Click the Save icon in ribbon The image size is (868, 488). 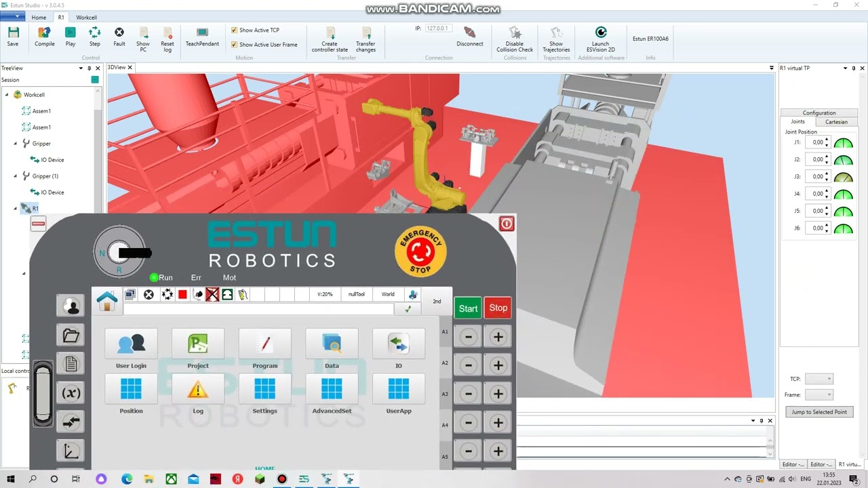pyautogui.click(x=13, y=37)
